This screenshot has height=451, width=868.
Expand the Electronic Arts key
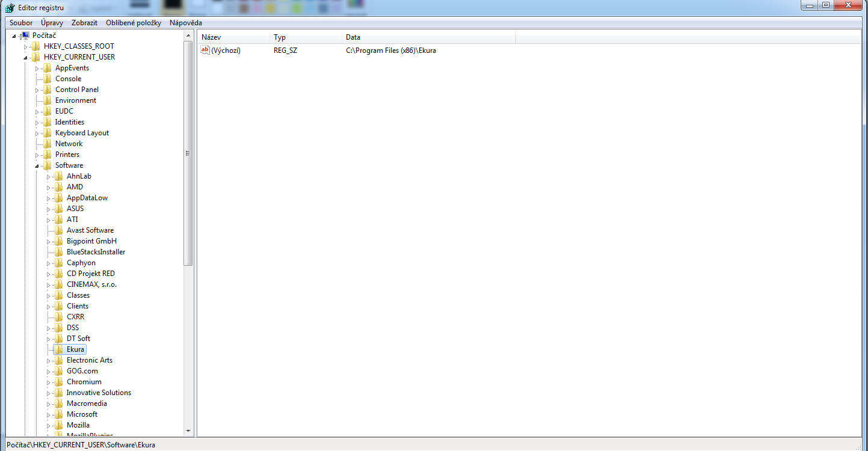49,361
